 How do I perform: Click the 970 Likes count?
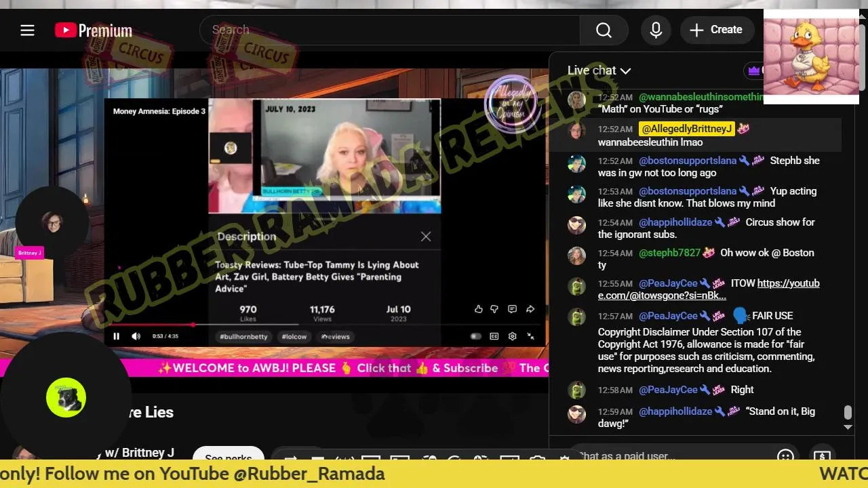point(248,312)
